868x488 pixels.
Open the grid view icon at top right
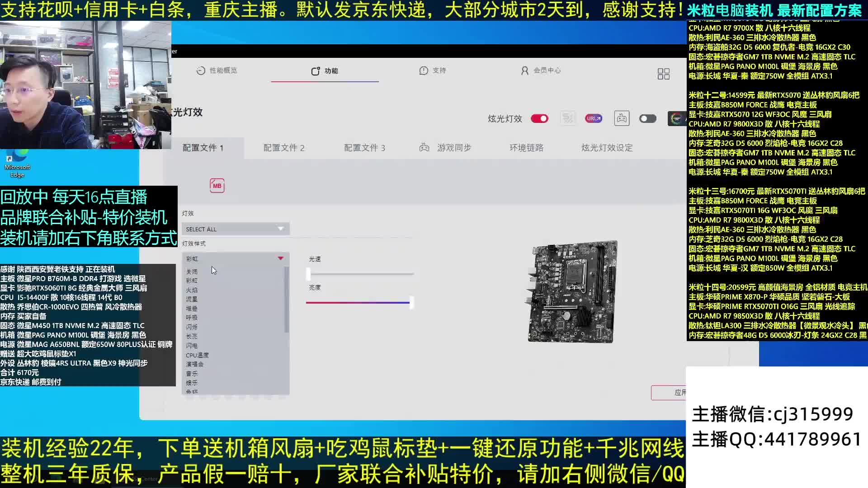tap(663, 74)
